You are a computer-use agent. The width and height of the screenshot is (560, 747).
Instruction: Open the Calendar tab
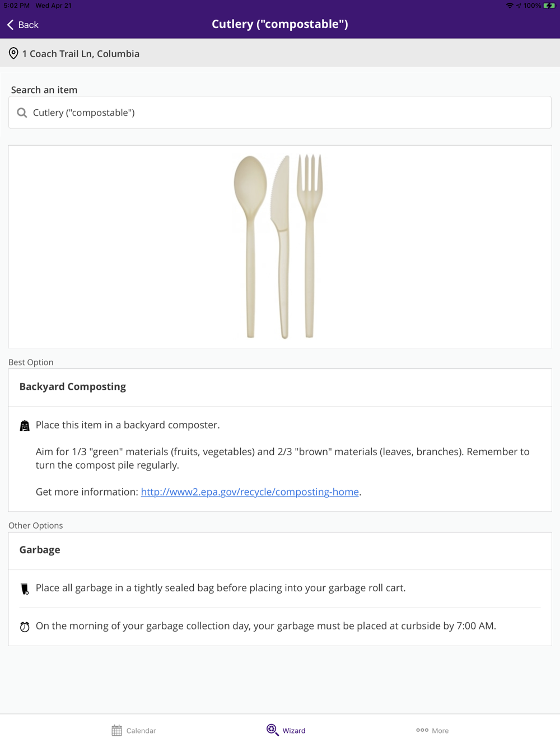pos(134,730)
